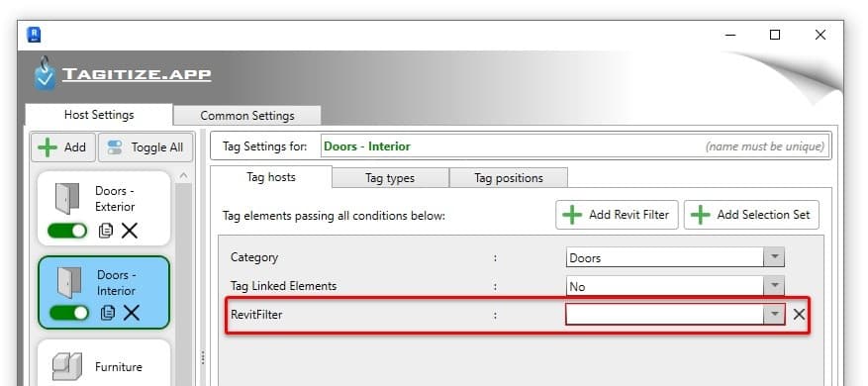Select the Tag hosts tab
The image size is (868, 386).
pos(271,177)
